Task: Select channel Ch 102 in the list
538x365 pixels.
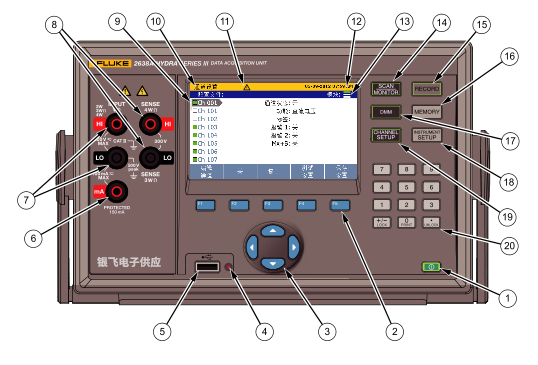Action: [205, 119]
